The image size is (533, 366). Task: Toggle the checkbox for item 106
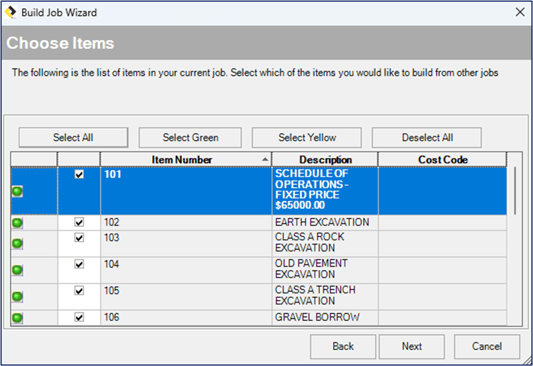(79, 317)
